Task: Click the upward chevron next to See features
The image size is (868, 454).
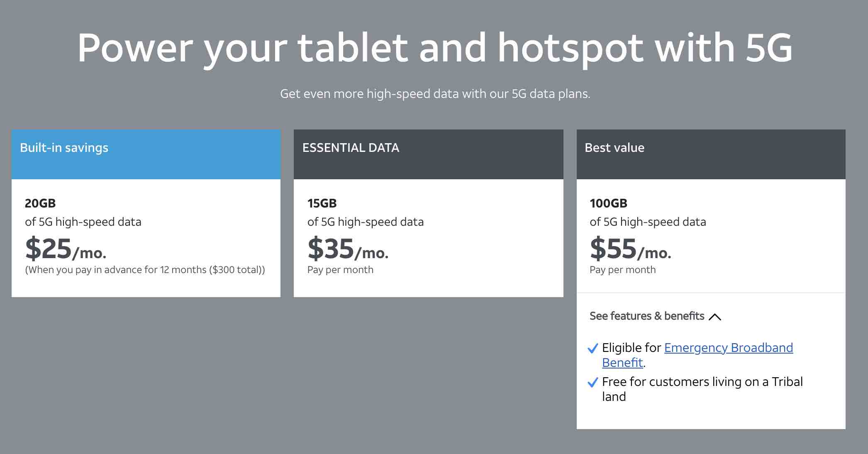Action: (x=715, y=317)
